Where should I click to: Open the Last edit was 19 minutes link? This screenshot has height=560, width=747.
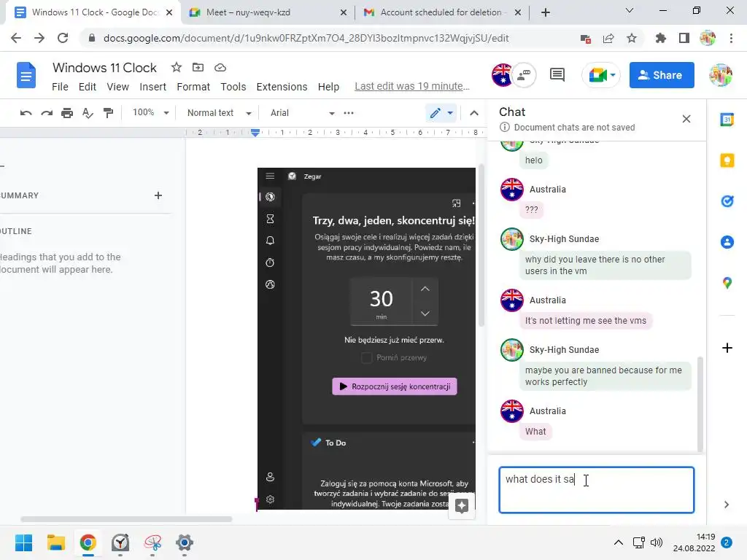pyautogui.click(x=412, y=86)
